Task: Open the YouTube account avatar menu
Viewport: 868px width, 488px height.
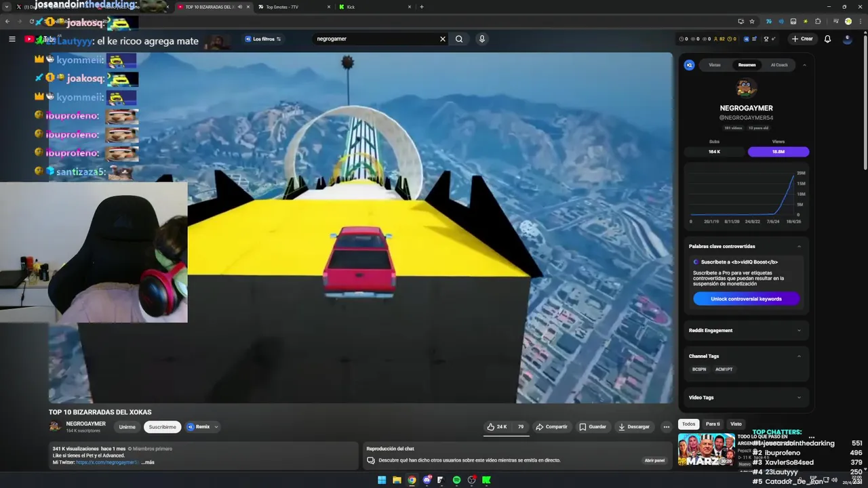Action: (x=847, y=39)
